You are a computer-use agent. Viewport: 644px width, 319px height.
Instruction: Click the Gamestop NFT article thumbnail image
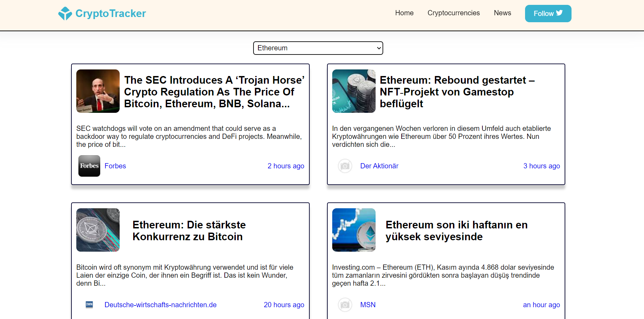(354, 91)
